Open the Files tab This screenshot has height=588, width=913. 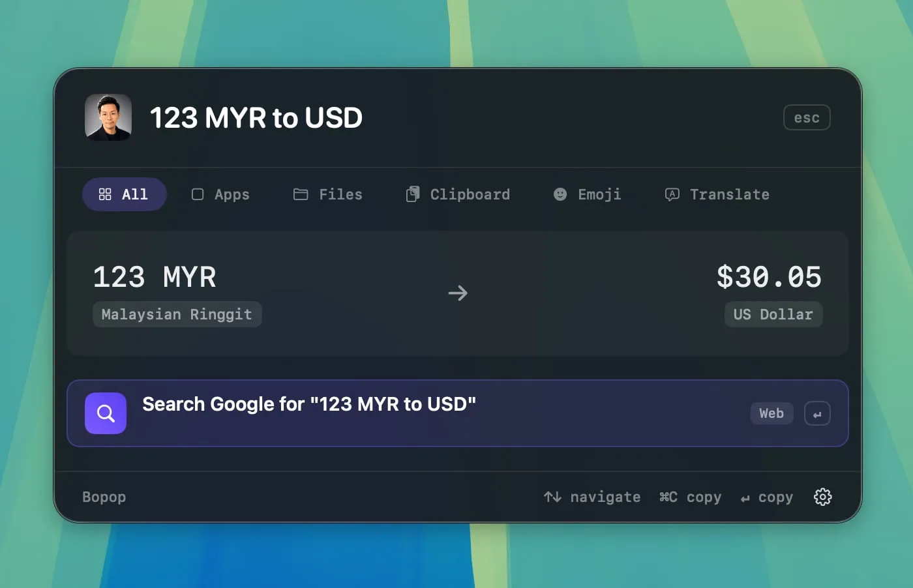[328, 194]
